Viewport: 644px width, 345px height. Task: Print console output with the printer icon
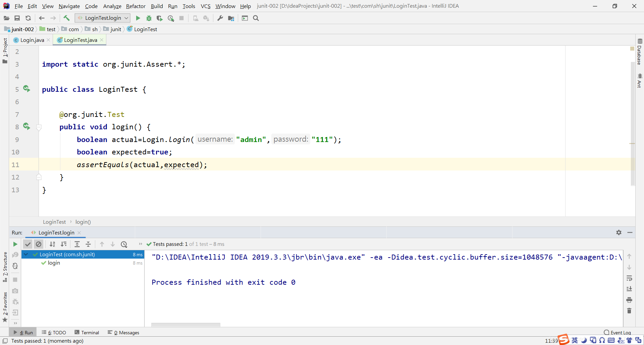[x=629, y=300]
